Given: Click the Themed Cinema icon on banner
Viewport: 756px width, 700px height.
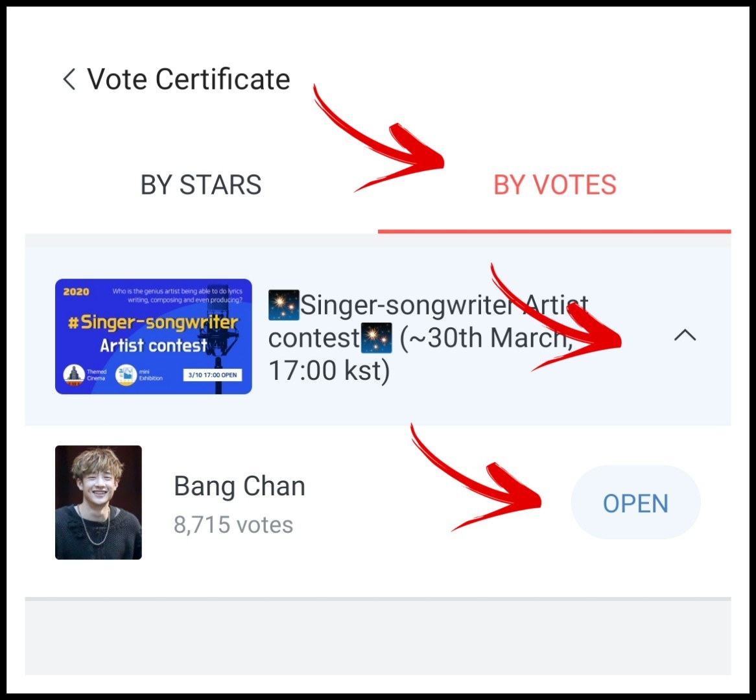Looking at the screenshot, I should point(74,375).
